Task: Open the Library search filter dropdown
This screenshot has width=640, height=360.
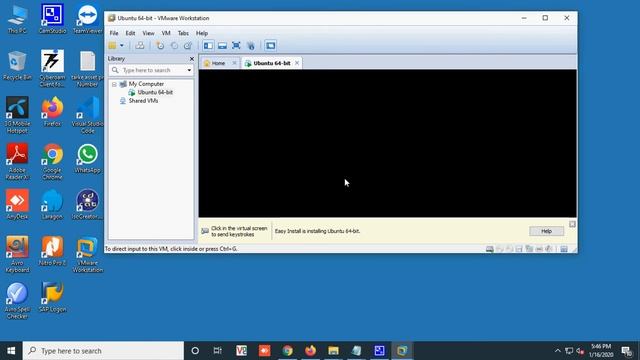Action: (189, 70)
